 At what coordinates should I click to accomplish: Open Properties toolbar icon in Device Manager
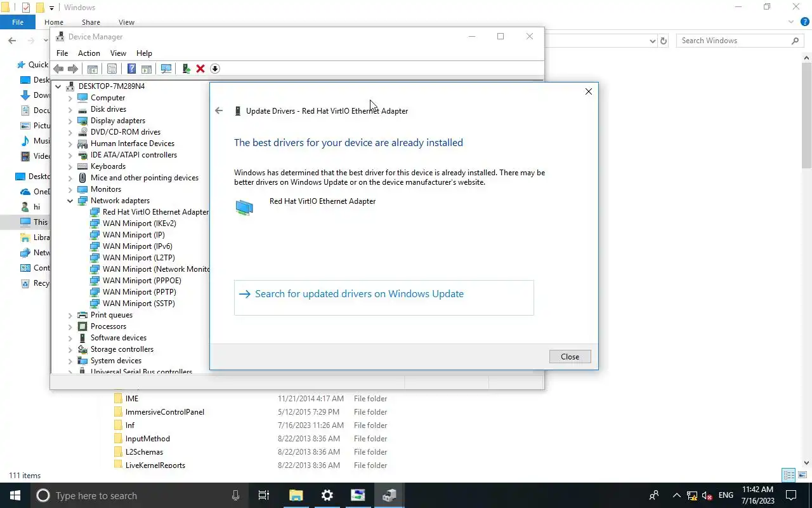click(x=112, y=69)
